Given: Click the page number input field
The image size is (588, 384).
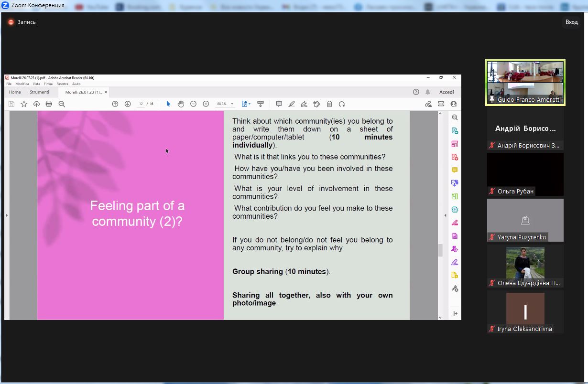Looking at the screenshot, I should point(141,104).
